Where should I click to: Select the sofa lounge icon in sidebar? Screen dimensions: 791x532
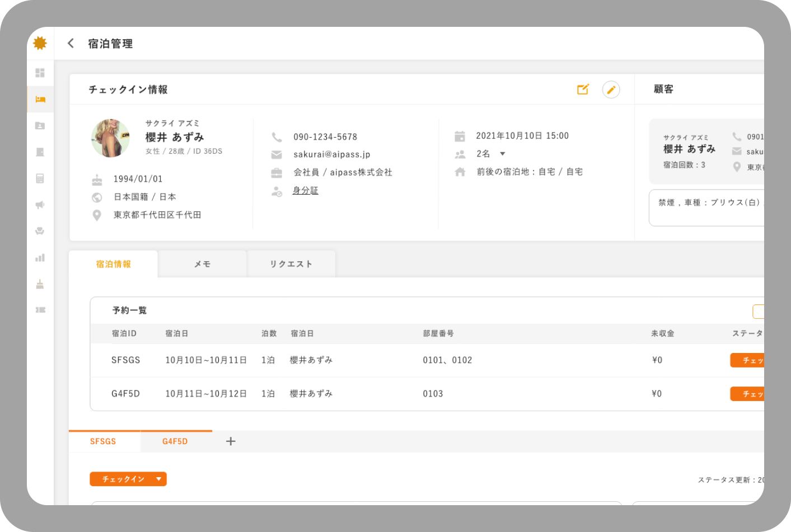click(40, 231)
